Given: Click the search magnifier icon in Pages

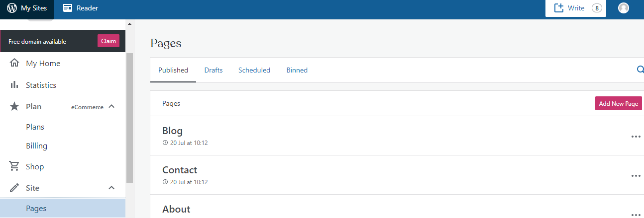Looking at the screenshot, I should [x=640, y=70].
